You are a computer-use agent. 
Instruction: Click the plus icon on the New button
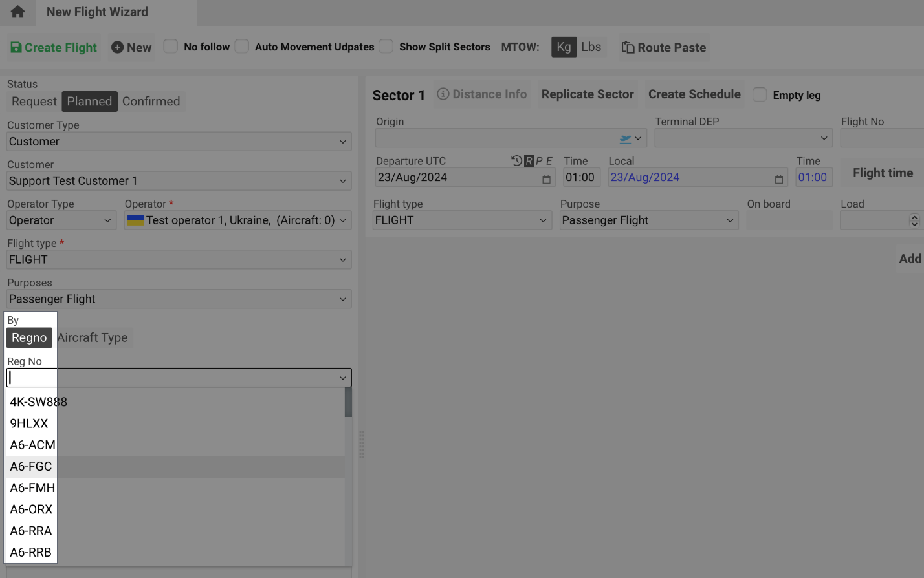click(x=117, y=47)
